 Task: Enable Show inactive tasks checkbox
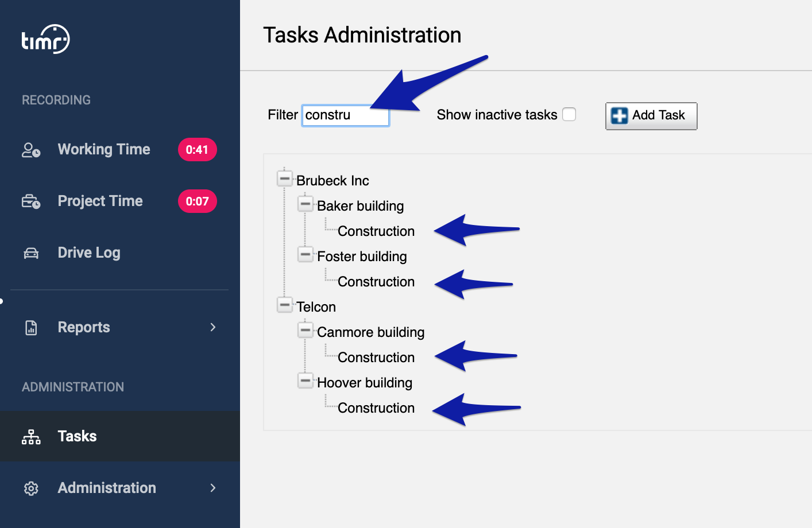pos(569,114)
